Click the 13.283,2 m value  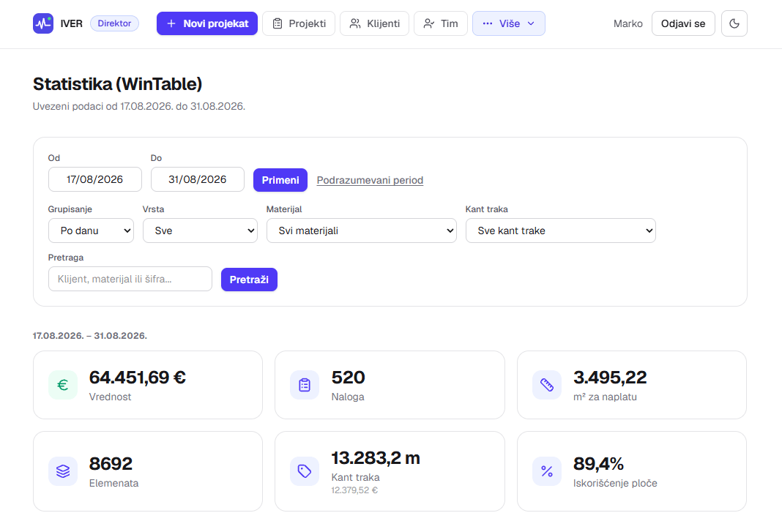click(376, 457)
